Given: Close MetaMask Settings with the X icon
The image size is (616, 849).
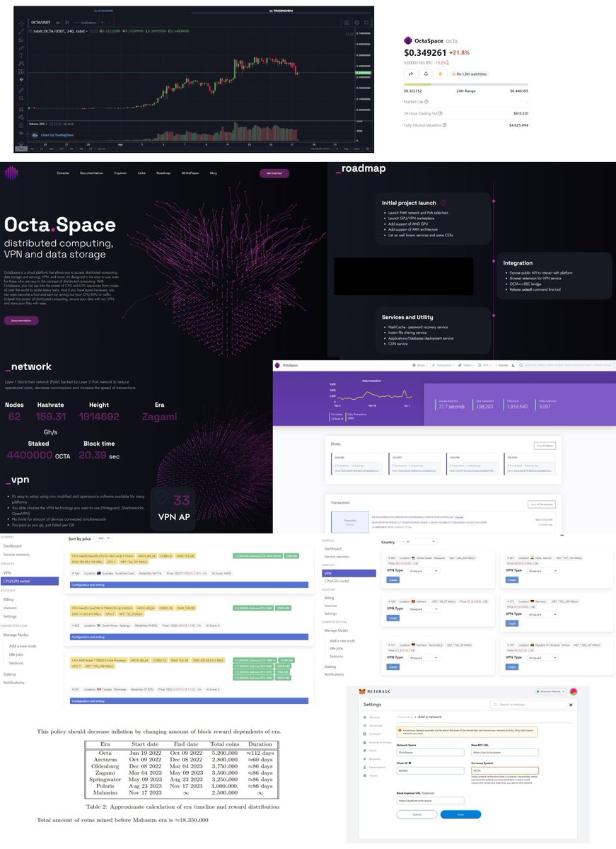Looking at the screenshot, I should [x=571, y=705].
